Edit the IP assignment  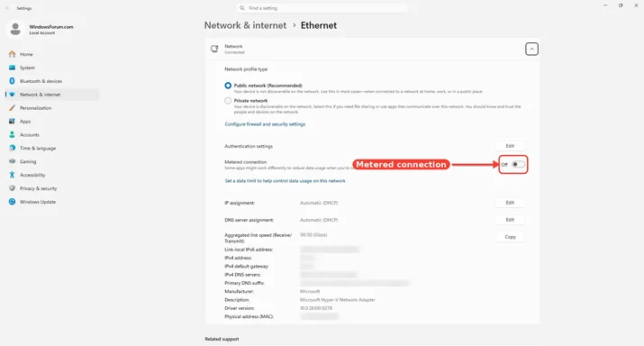[x=510, y=203]
